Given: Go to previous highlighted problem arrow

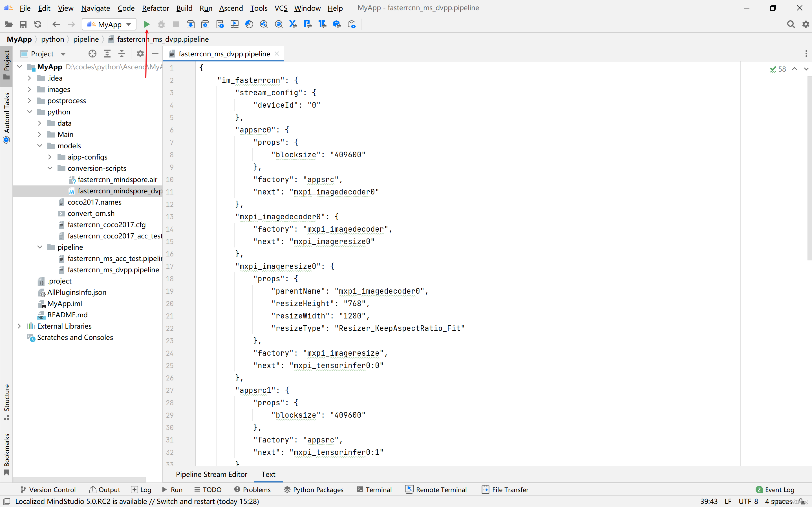Looking at the screenshot, I should coord(794,69).
